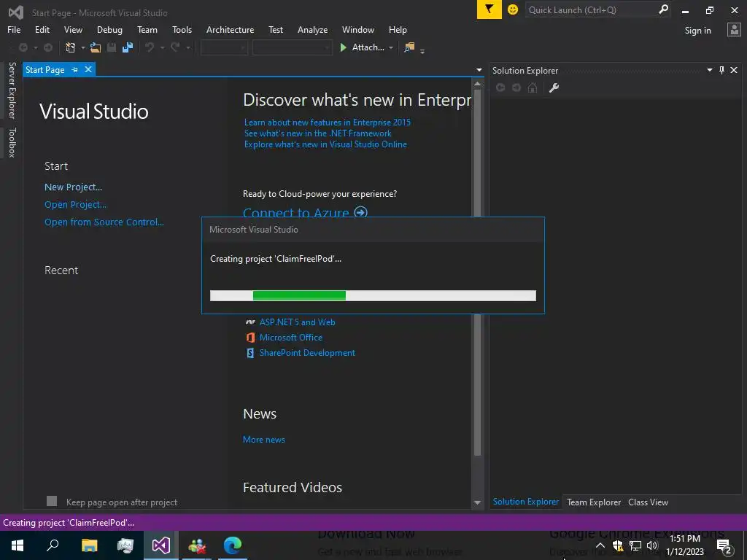Image resolution: width=747 pixels, height=560 pixels.
Task: Switch to the Team Explorer tab
Action: 594,502
